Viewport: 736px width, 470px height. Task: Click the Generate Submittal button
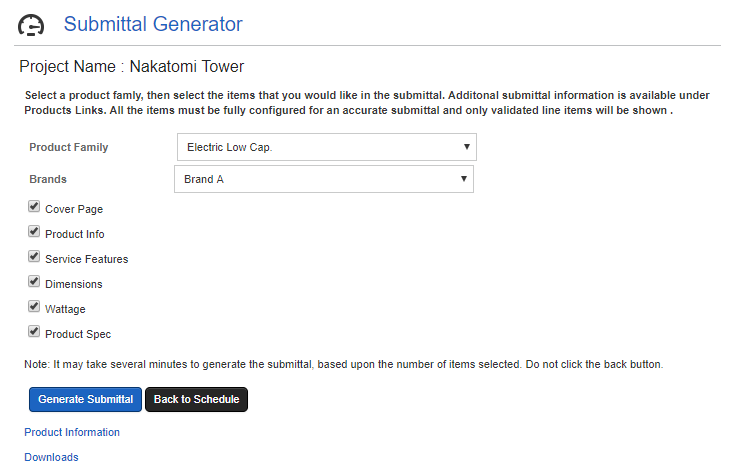click(x=85, y=399)
